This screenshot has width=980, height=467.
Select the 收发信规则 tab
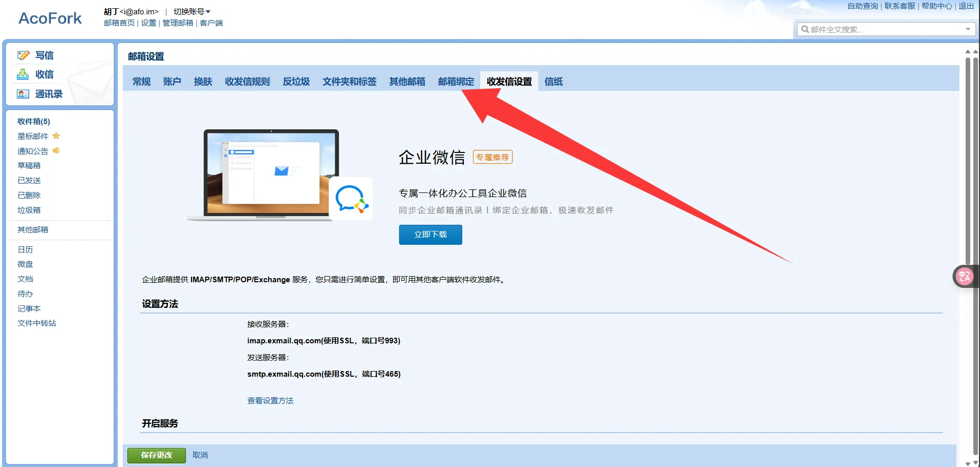coord(247,82)
